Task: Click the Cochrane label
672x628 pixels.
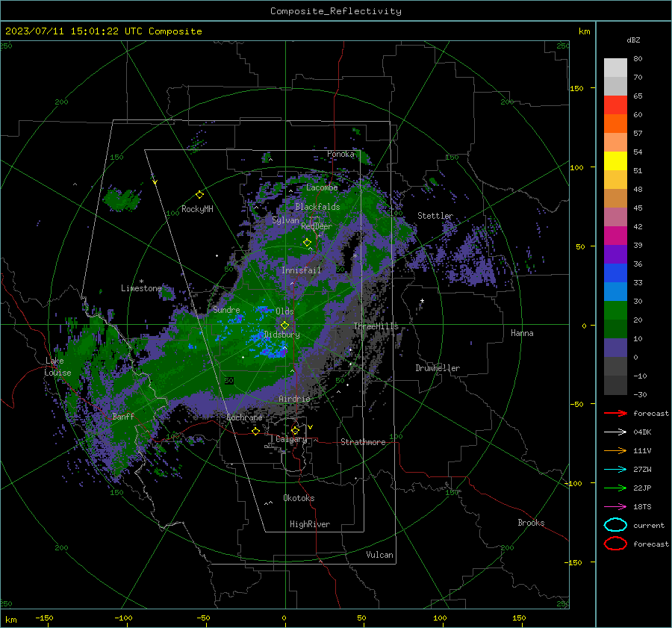Action: [244, 417]
